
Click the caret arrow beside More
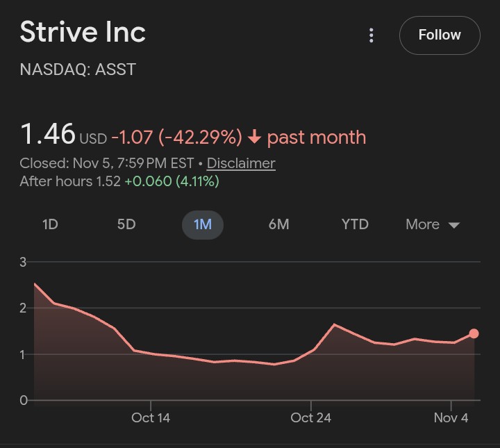(x=454, y=225)
